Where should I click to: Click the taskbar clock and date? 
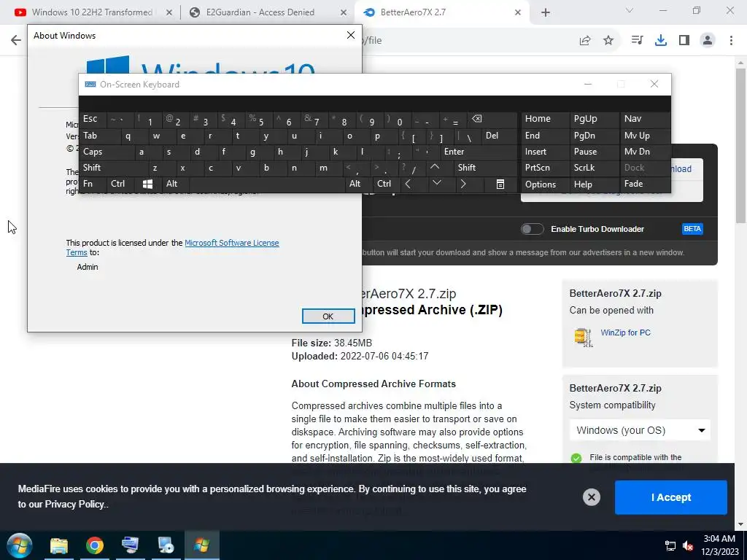(720, 545)
